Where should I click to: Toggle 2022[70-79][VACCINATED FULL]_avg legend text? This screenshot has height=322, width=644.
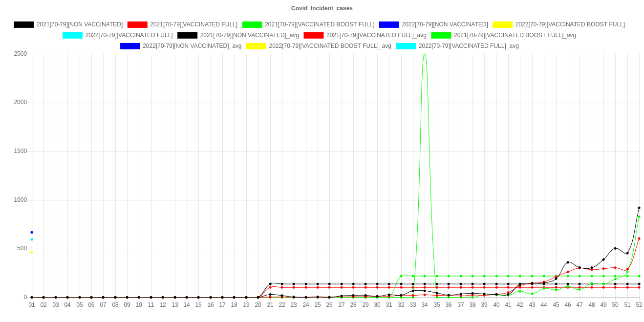pyautogui.click(x=469, y=46)
